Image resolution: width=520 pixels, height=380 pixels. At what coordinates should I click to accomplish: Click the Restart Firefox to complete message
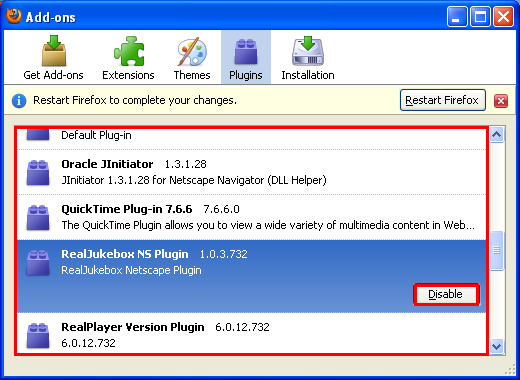coord(135,100)
